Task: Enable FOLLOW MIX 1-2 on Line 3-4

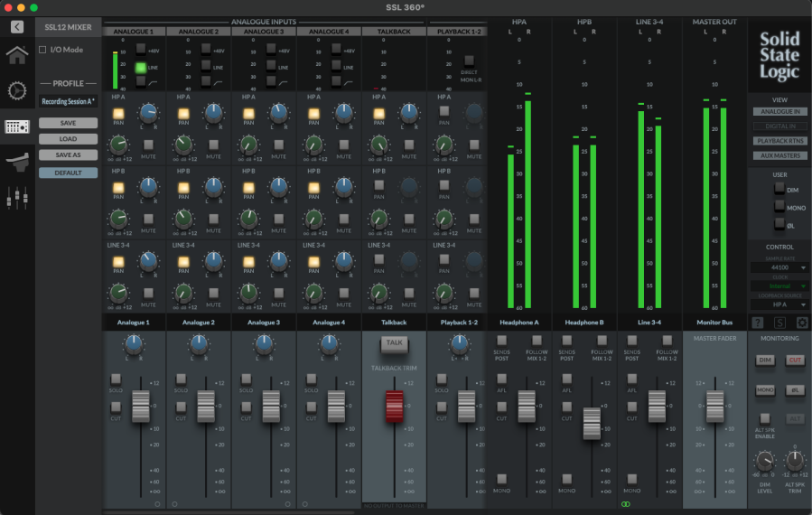Action: click(667, 341)
